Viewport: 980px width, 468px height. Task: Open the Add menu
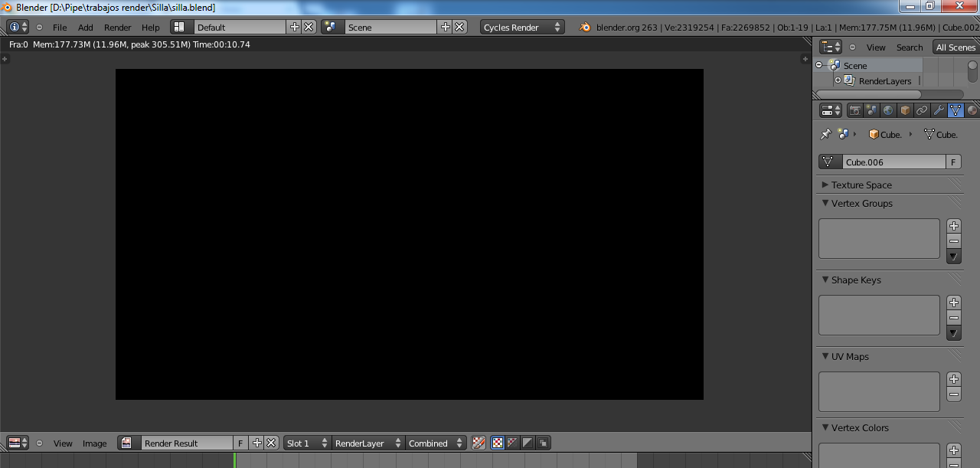(x=86, y=27)
